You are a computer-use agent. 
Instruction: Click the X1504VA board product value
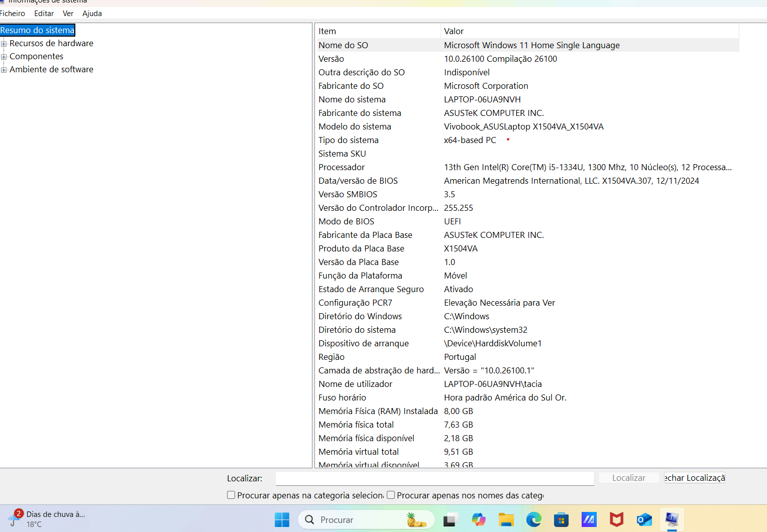[x=461, y=248]
